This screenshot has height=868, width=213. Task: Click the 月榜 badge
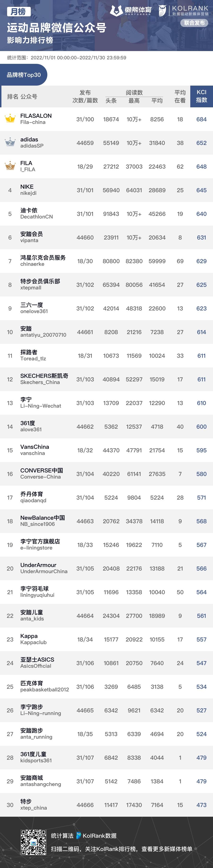(x=18, y=12)
